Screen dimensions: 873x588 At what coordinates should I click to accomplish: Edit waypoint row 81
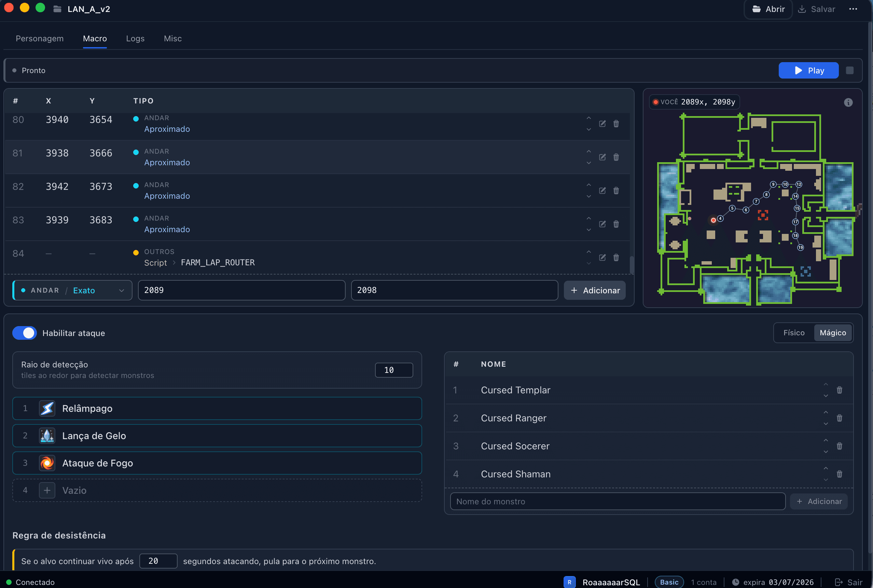tap(602, 157)
